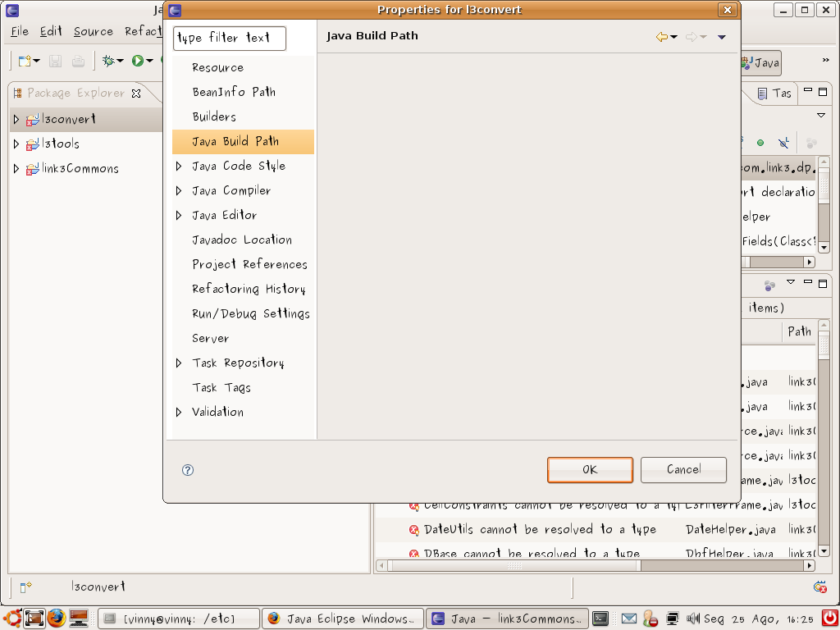840x630 pixels.
Task: Click the screenshot tool panel icon
Action: (x=34, y=619)
